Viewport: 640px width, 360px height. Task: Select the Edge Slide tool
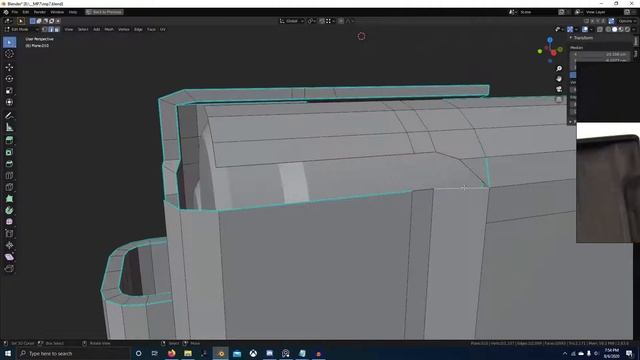[x=9, y=233]
